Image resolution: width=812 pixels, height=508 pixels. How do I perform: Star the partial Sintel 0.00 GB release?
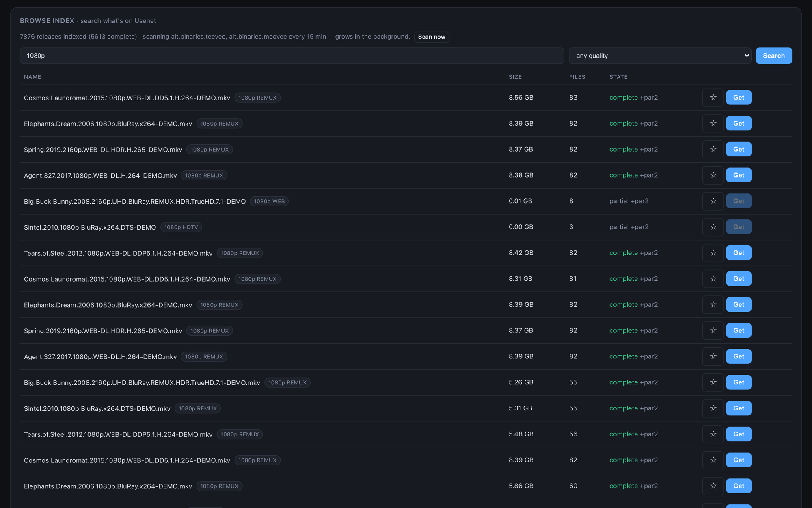coord(713,227)
